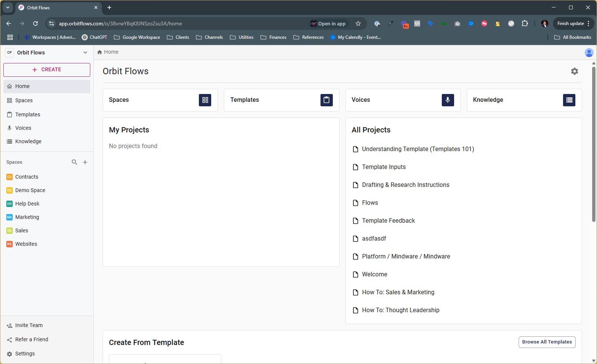This screenshot has width=597, height=364.
Task: Bookmark this page with the star icon
Action: [x=358, y=23]
